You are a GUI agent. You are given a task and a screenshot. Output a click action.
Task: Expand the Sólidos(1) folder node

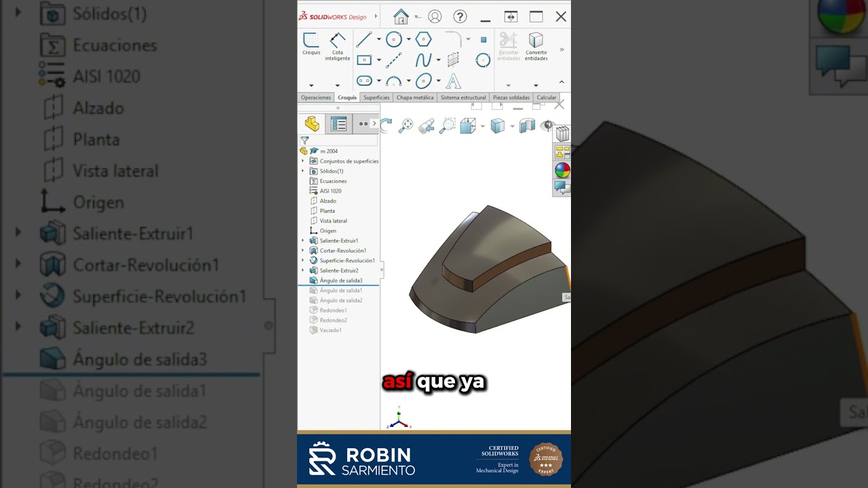tap(303, 171)
